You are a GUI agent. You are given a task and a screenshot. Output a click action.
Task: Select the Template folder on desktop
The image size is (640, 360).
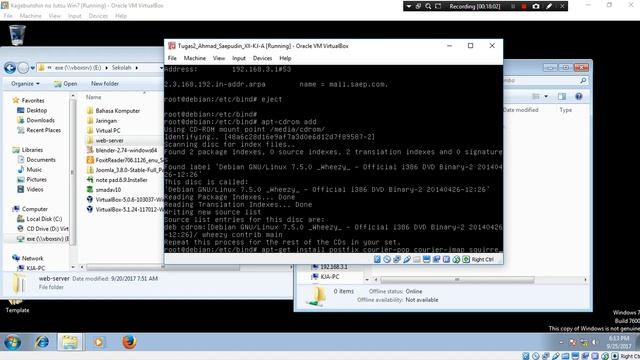coord(17,306)
